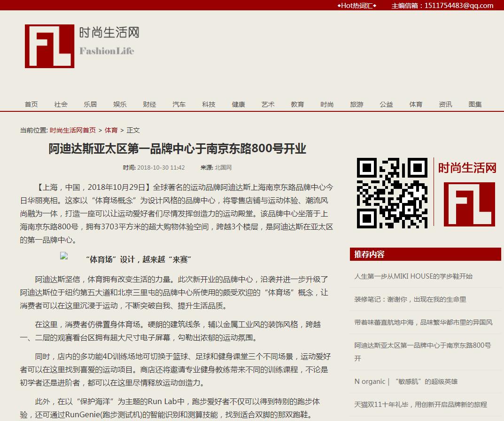Open the 首页 nav menu item

pos(31,104)
